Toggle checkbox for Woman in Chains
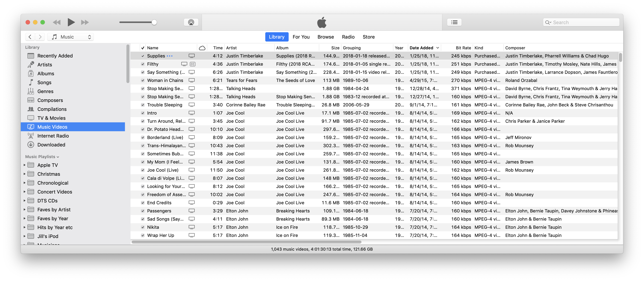Viewport: 644px width, 281px height. click(x=143, y=80)
